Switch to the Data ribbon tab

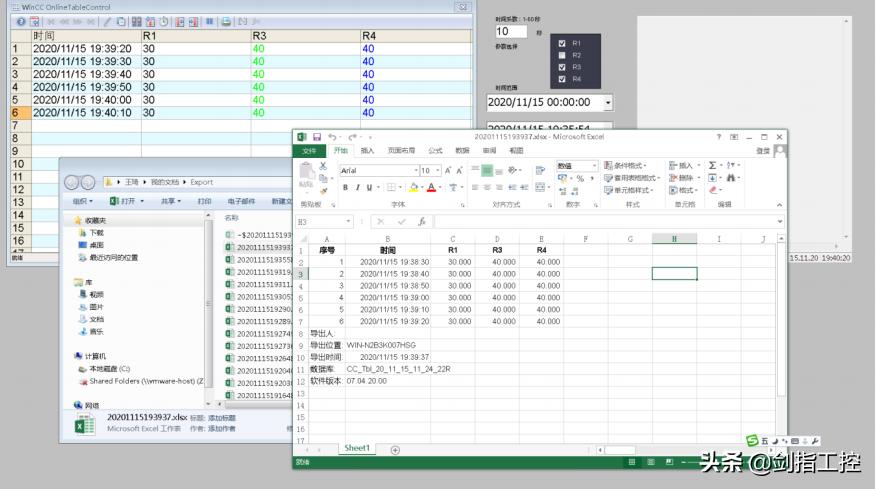tap(462, 151)
